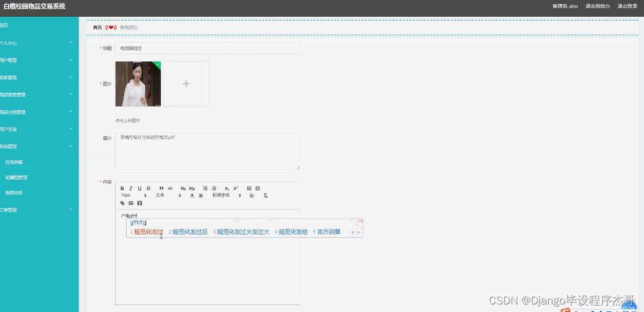The height and width of the screenshot is (312, 644).
Task: Expand 商品信息管理 sidebar menu
Action: coord(39,95)
